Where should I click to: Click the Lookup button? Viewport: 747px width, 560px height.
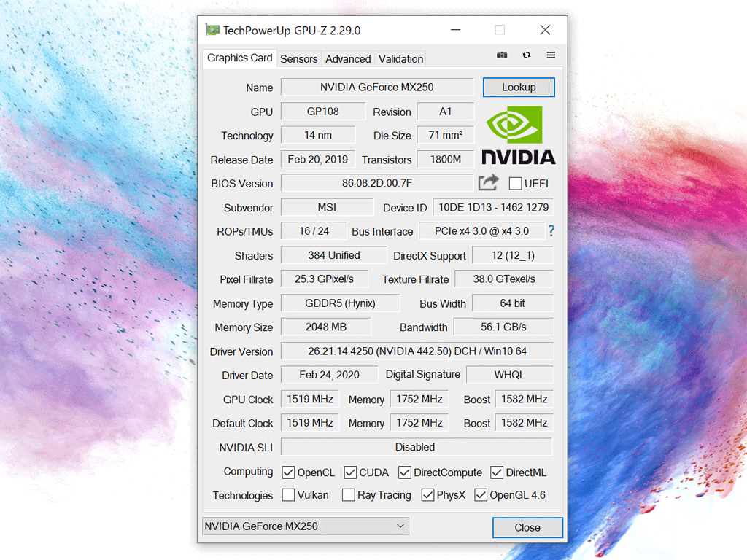click(x=519, y=87)
